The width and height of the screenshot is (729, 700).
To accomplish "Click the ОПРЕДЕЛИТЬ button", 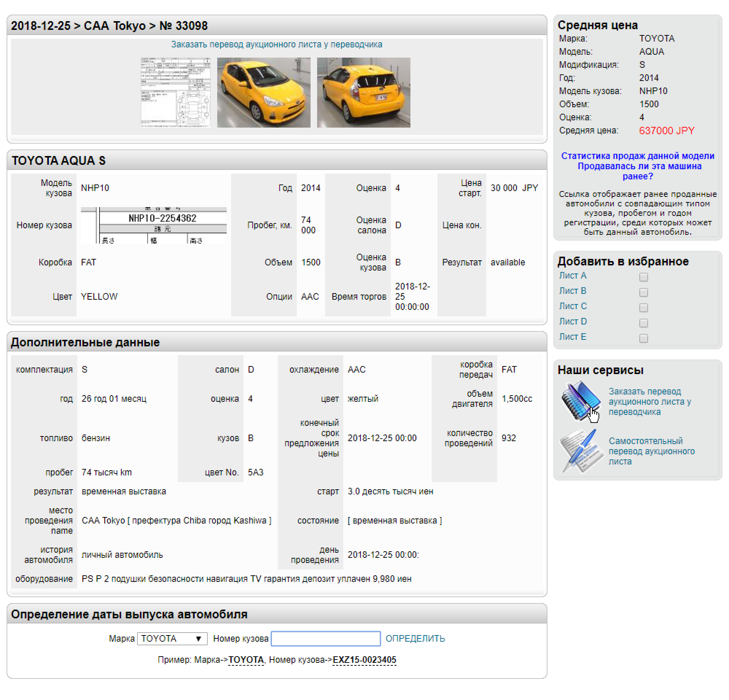I will click(415, 638).
